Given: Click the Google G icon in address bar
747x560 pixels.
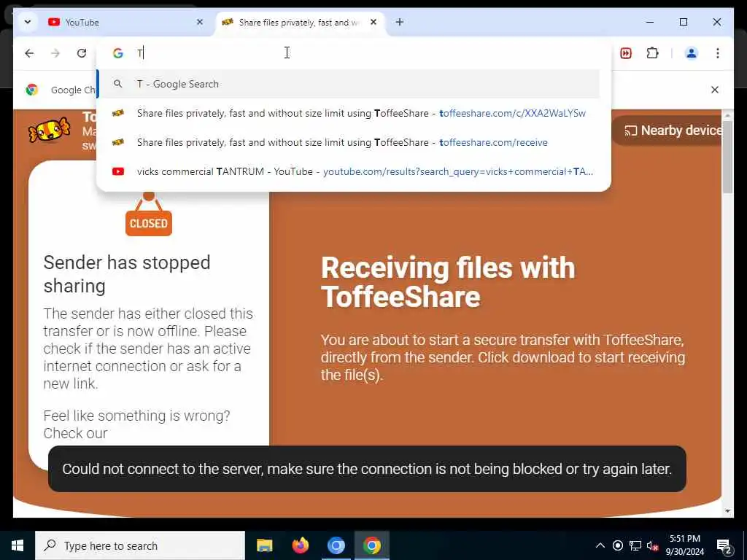Looking at the screenshot, I should [x=118, y=52].
